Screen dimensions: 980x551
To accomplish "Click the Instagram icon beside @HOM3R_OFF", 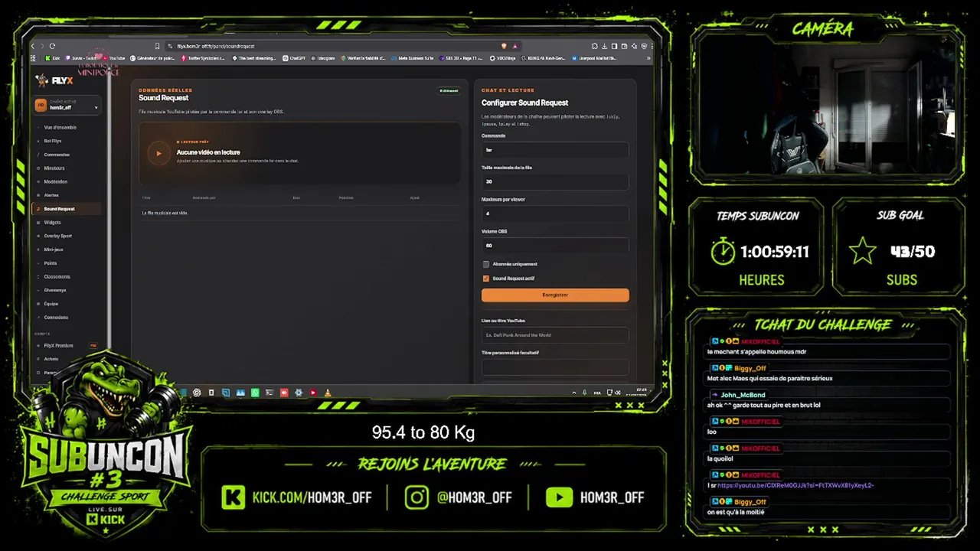I will click(417, 497).
